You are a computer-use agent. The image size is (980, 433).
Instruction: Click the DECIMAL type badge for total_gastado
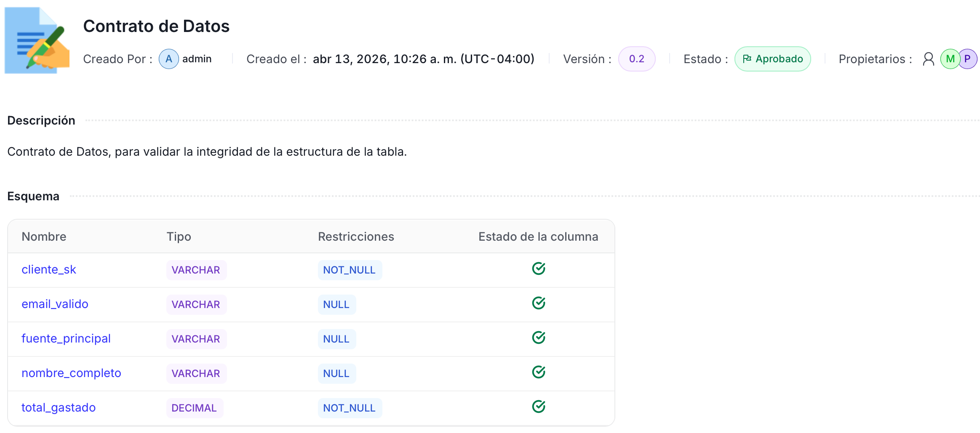[x=194, y=407]
